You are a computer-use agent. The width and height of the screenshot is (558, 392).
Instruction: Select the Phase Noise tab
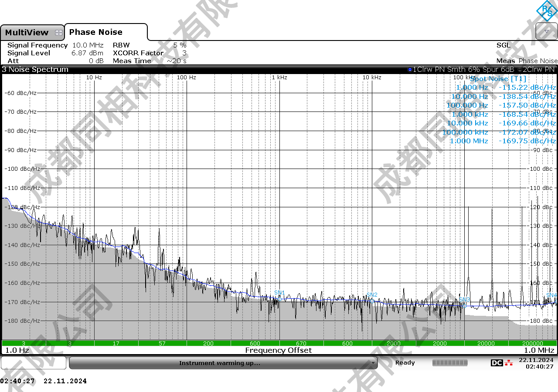click(96, 32)
